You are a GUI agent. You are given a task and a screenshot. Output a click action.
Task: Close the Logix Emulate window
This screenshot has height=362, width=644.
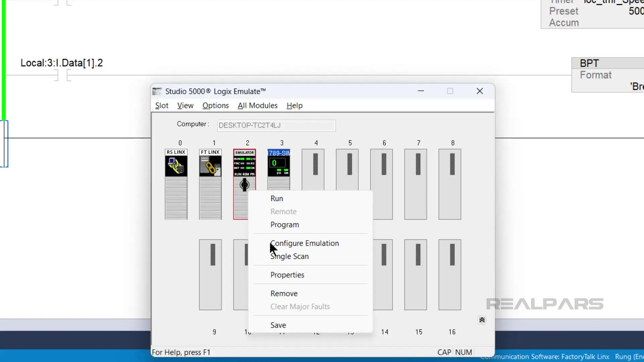click(x=480, y=91)
